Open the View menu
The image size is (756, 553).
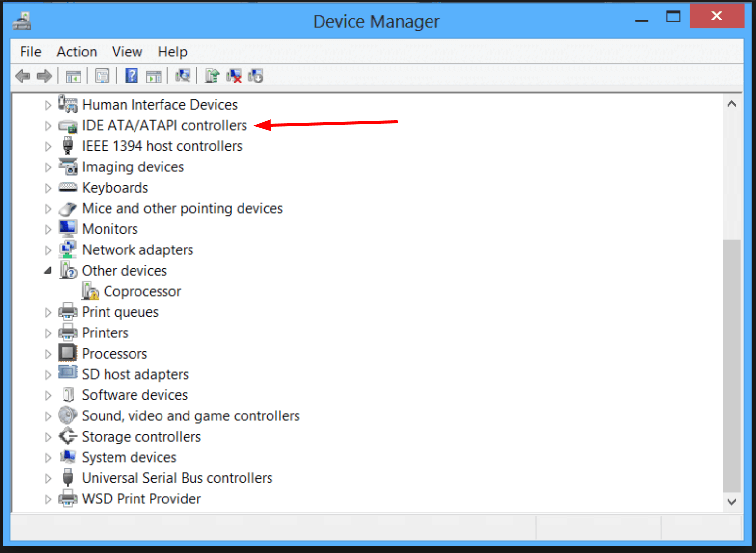pos(127,52)
